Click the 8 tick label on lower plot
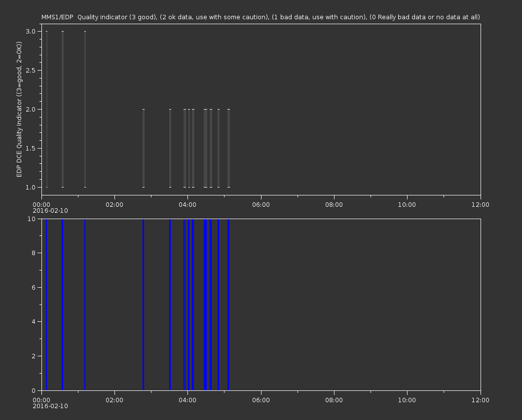The height and width of the screenshot is (420, 522). [x=34, y=253]
